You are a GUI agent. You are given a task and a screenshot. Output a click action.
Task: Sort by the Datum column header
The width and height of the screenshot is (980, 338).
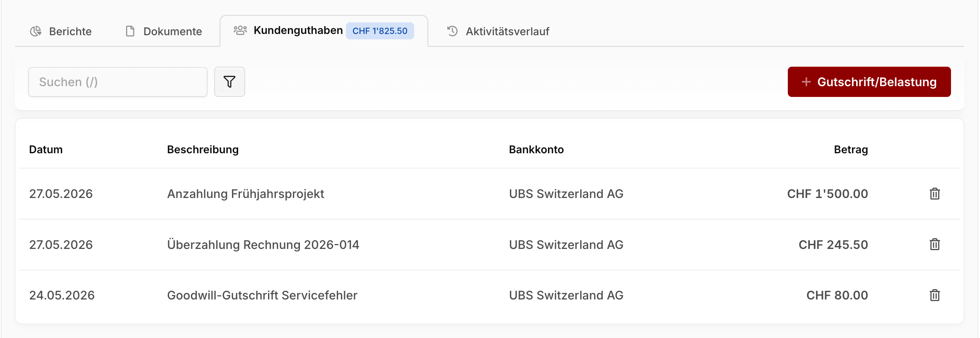(x=46, y=150)
